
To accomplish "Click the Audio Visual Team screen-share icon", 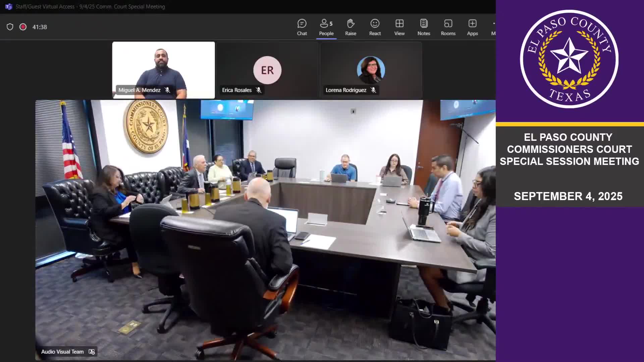I will tap(92, 352).
